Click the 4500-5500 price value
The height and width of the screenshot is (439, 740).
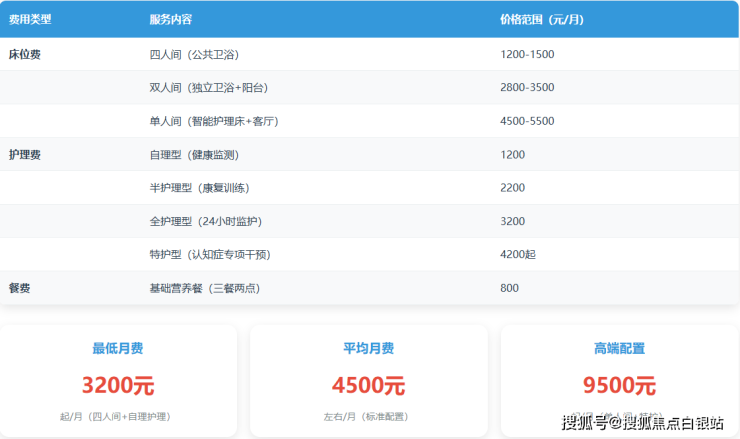[527, 121]
